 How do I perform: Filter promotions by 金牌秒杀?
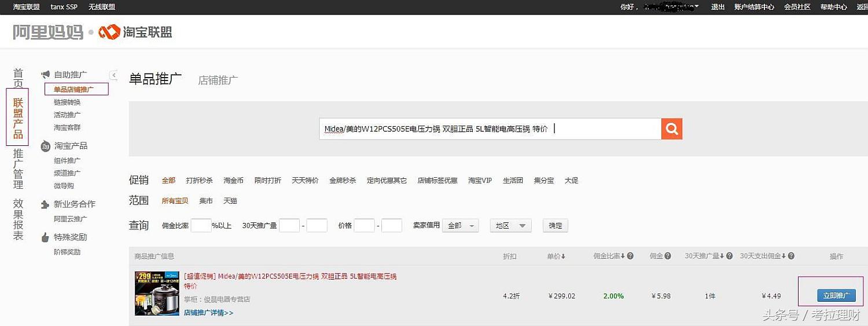[343, 181]
